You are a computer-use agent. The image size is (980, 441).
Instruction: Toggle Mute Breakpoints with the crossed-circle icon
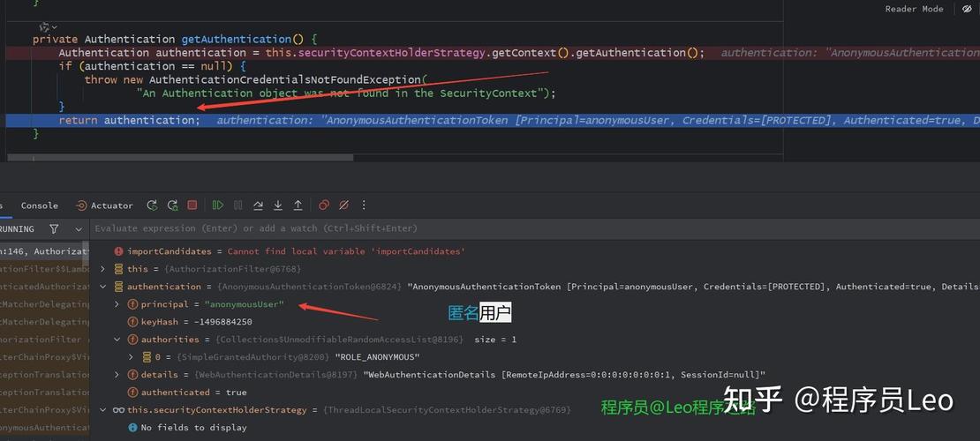click(343, 205)
